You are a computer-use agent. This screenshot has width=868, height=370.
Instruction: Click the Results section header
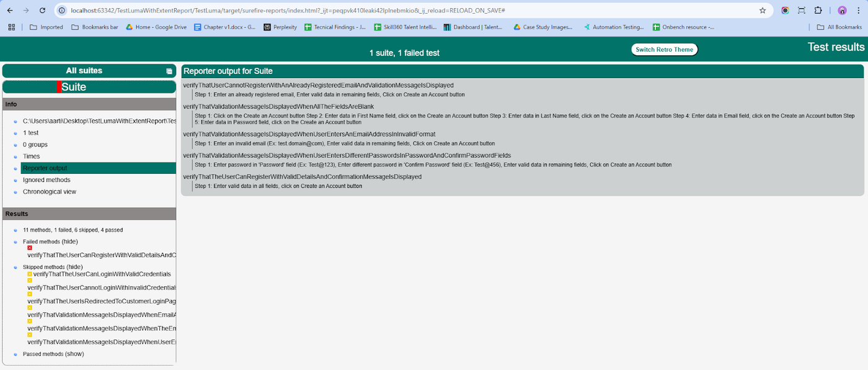pos(89,214)
